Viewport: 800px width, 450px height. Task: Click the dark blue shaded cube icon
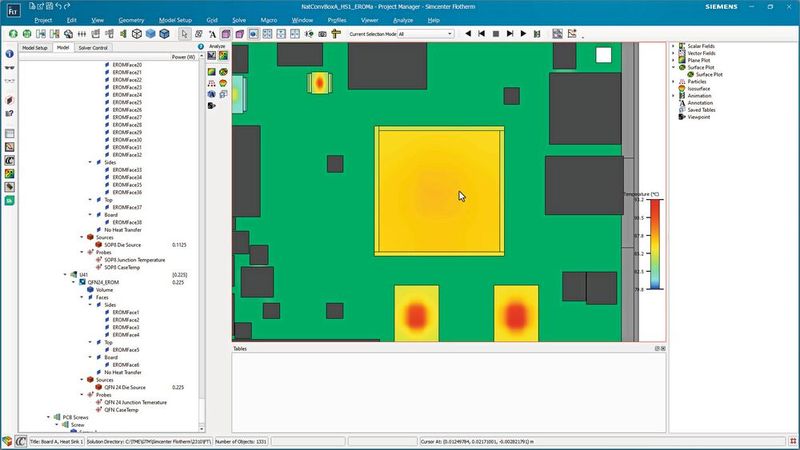click(x=164, y=34)
